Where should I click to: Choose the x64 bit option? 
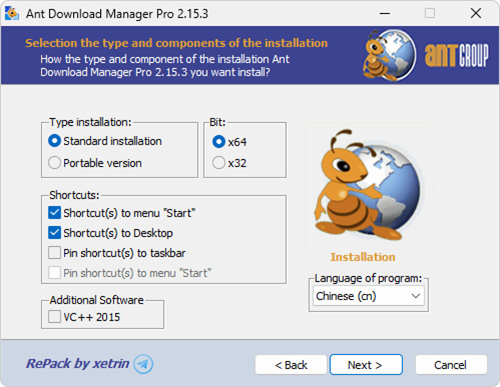(x=219, y=142)
